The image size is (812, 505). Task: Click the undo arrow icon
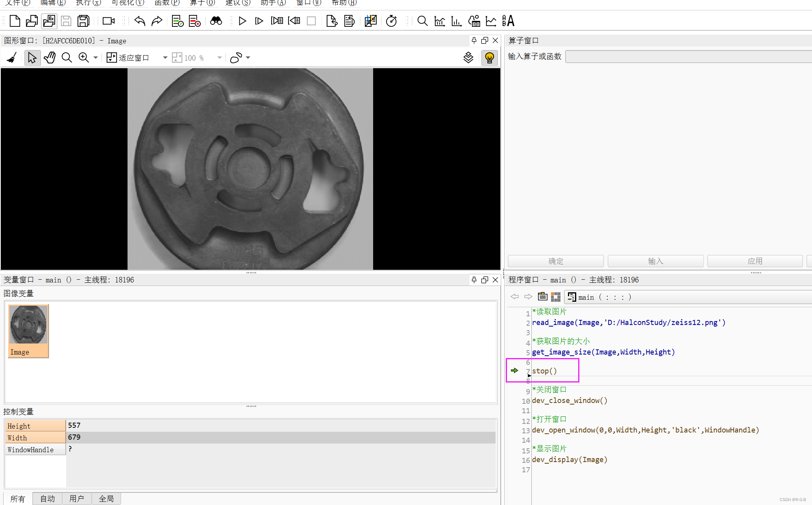[x=139, y=21]
